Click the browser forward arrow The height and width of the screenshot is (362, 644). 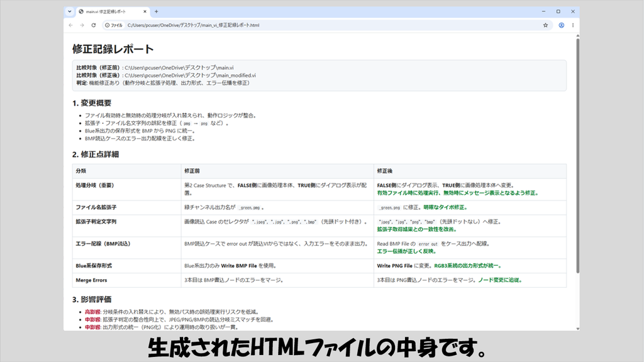click(82, 25)
